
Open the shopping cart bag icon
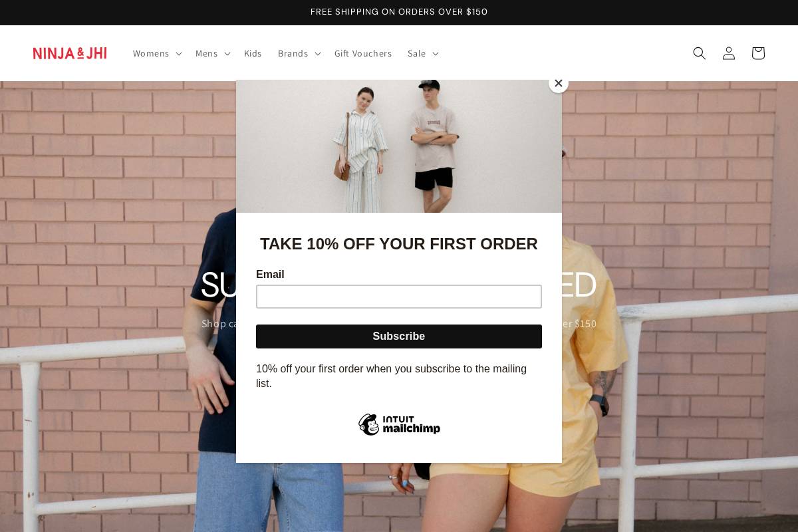[758, 53]
